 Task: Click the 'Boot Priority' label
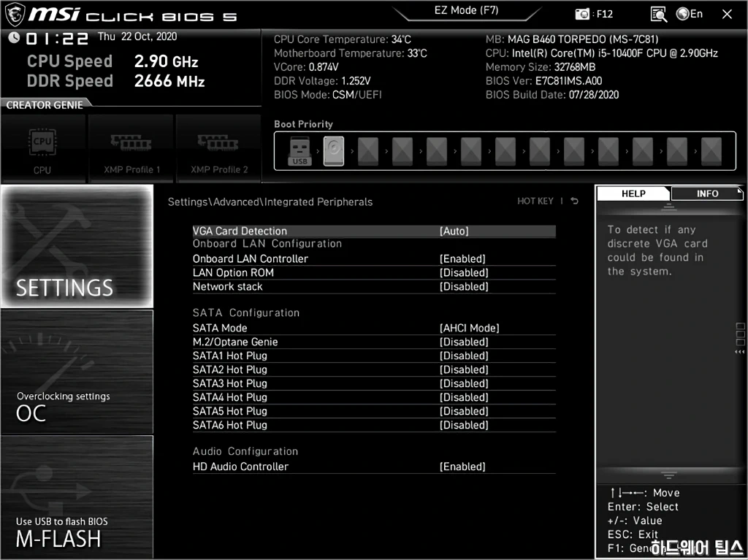(303, 124)
